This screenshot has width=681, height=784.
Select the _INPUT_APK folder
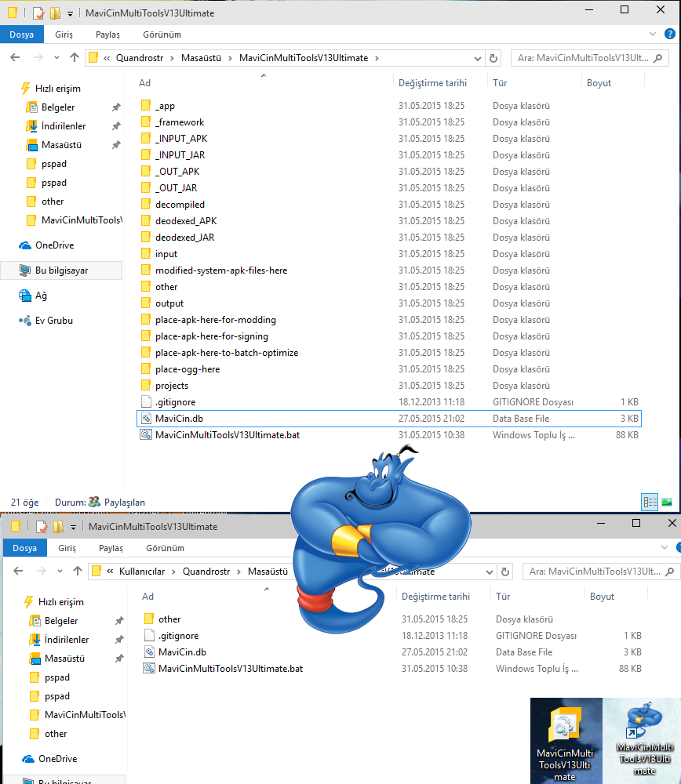click(x=180, y=139)
